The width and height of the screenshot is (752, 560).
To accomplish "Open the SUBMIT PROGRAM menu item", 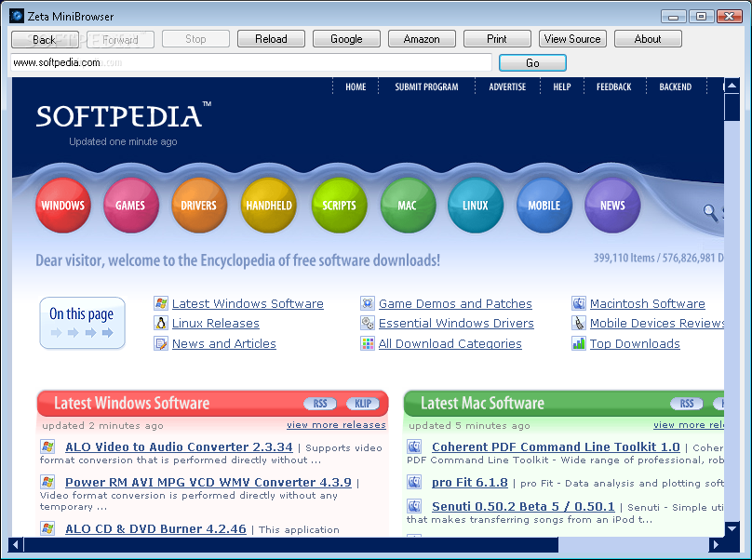I will (426, 87).
